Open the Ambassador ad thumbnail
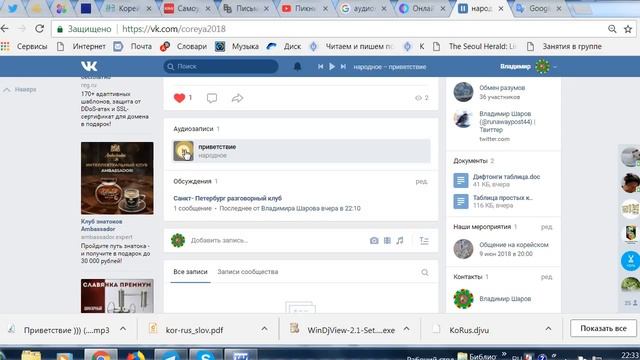 pyautogui.click(x=117, y=178)
